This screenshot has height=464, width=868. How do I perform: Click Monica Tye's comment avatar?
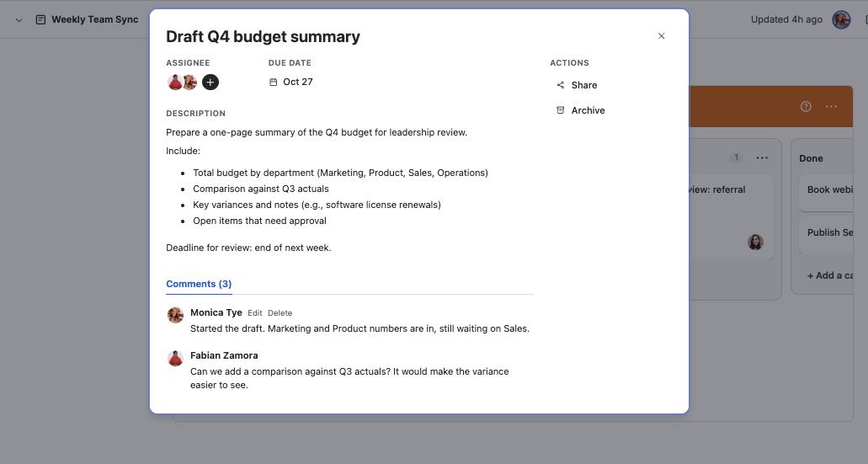(175, 315)
